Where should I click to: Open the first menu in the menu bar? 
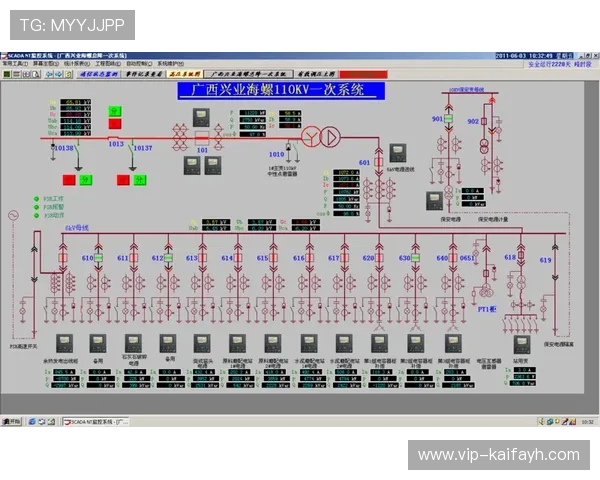(14, 62)
